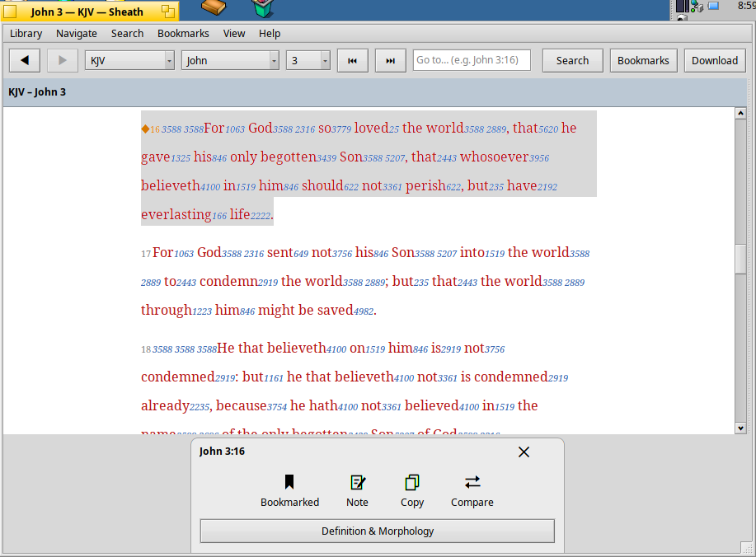Copy verse John 3:16

412,491
